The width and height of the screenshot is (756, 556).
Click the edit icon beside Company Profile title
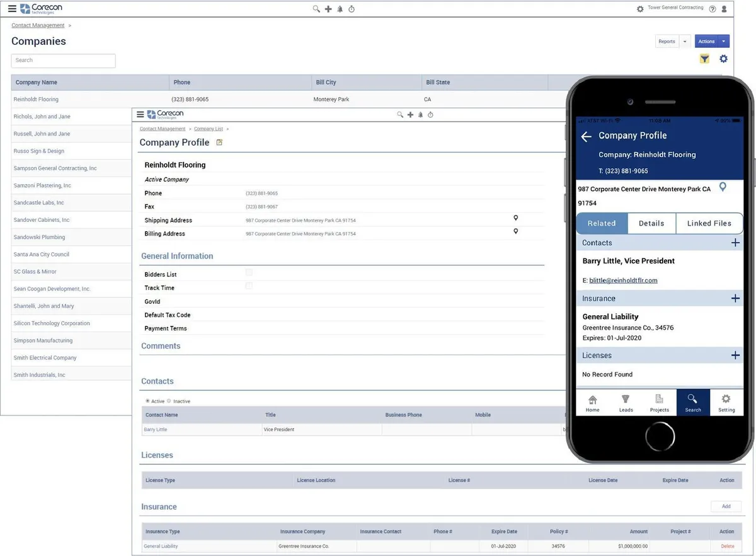[219, 142]
